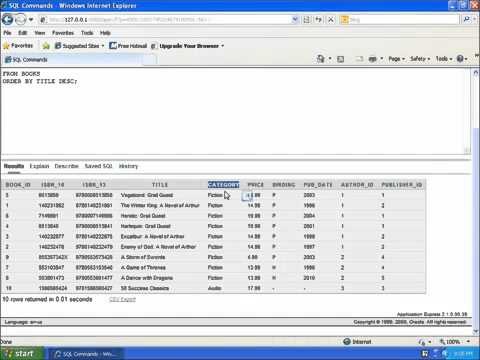Focus the address bar showing 127.0.0.1
The width and height of the screenshot is (480, 360).
[165, 20]
